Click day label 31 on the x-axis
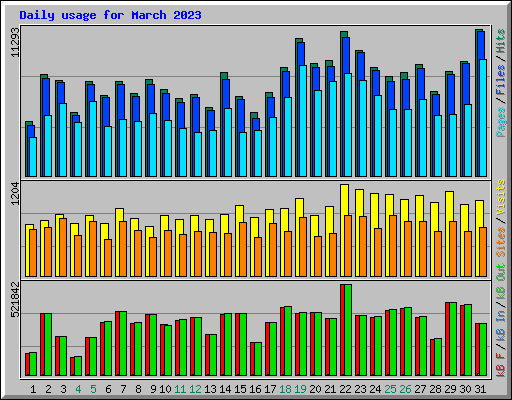 point(480,389)
